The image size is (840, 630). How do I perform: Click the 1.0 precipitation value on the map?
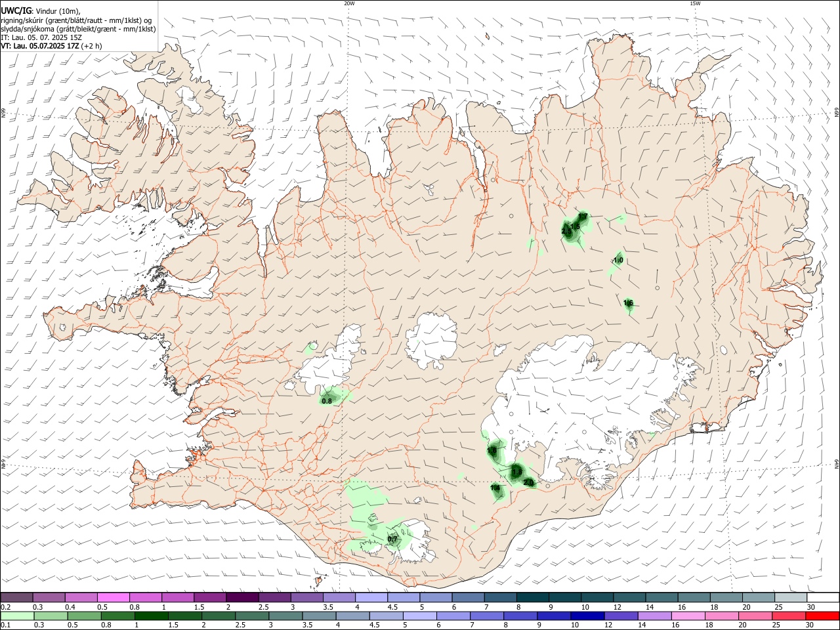[618, 261]
